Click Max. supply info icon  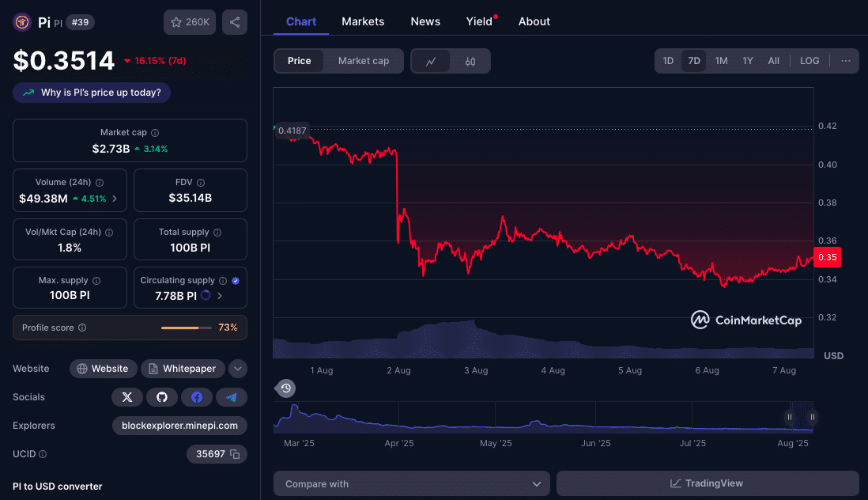(96, 281)
